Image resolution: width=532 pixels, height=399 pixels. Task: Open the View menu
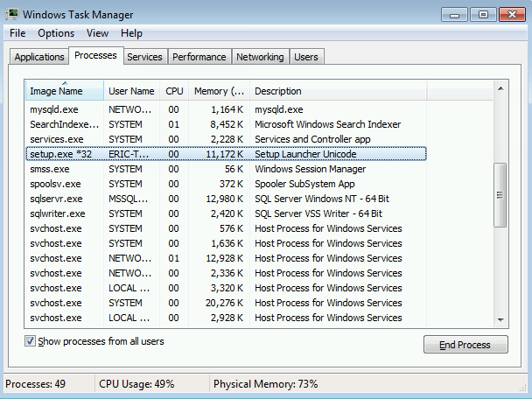click(x=97, y=33)
